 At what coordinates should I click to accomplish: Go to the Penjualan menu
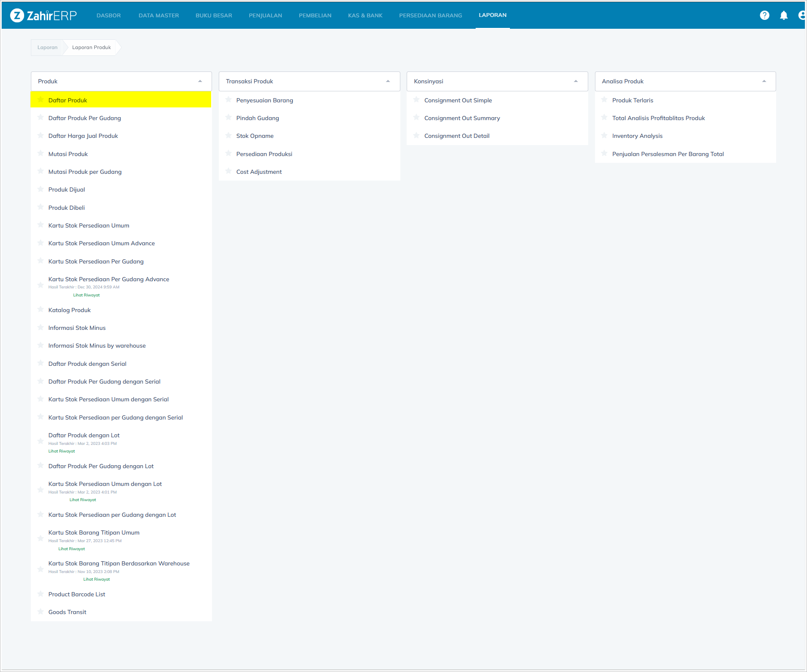(x=265, y=16)
